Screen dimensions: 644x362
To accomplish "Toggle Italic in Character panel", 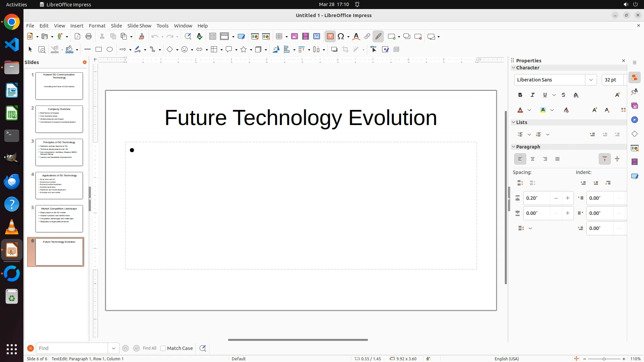I will click(x=533, y=95).
